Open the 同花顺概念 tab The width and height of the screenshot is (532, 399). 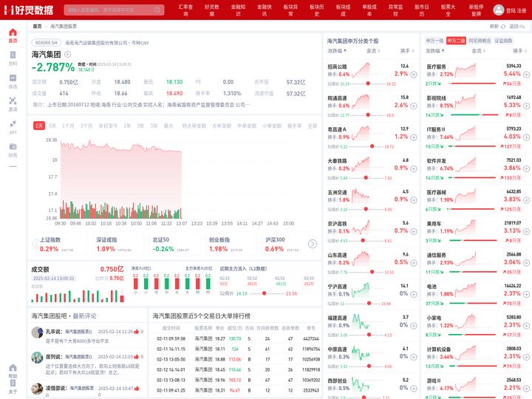(x=480, y=41)
